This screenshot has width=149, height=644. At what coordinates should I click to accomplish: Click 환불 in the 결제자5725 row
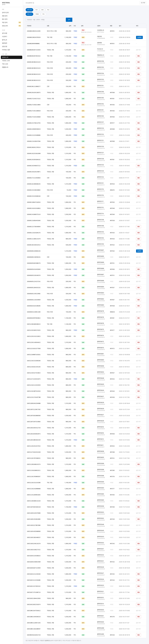coord(138,166)
